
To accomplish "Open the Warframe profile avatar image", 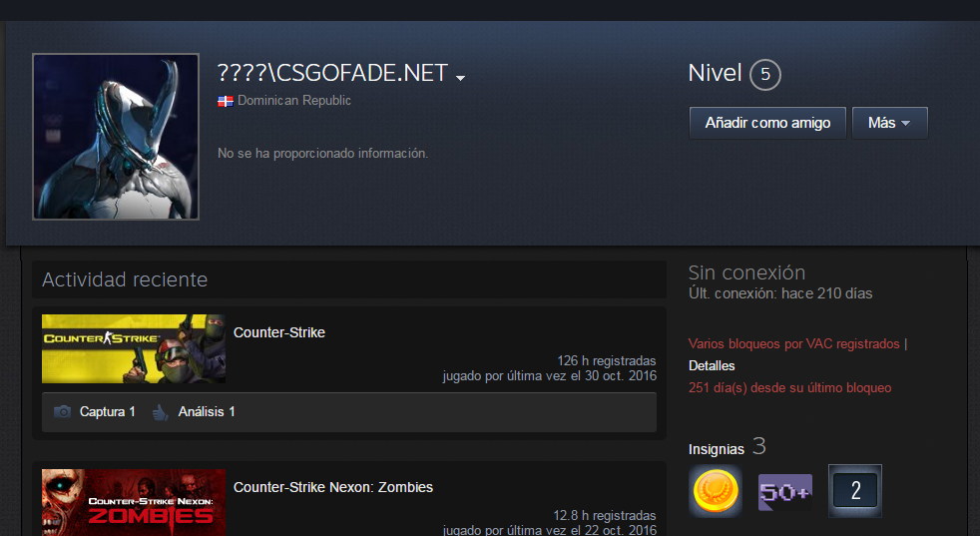I will coord(116,137).
